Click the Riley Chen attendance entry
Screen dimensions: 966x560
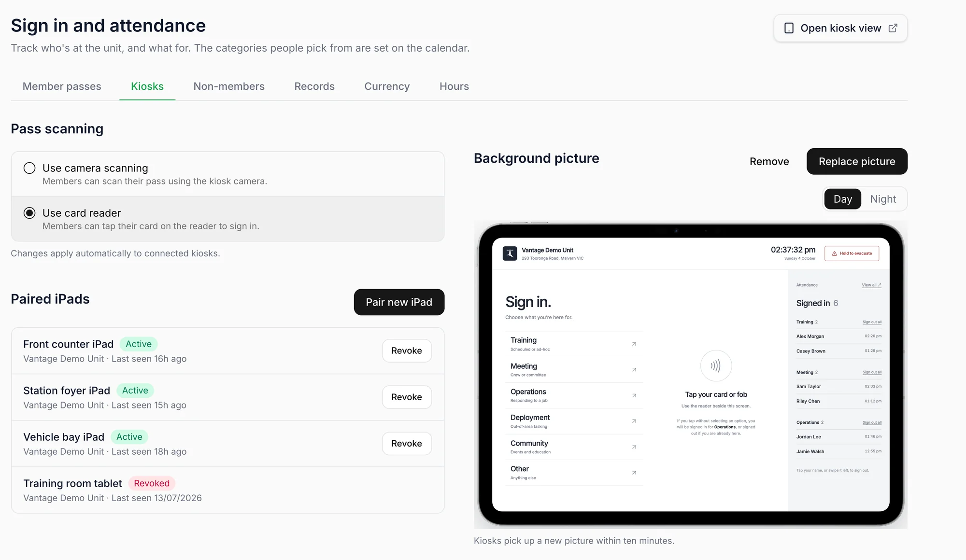coord(838,401)
